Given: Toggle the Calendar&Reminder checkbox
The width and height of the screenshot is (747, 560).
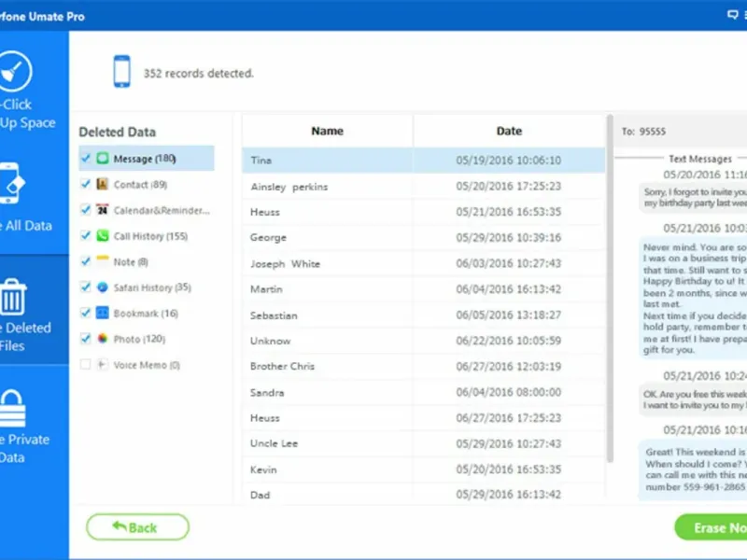Looking at the screenshot, I should pos(85,209).
